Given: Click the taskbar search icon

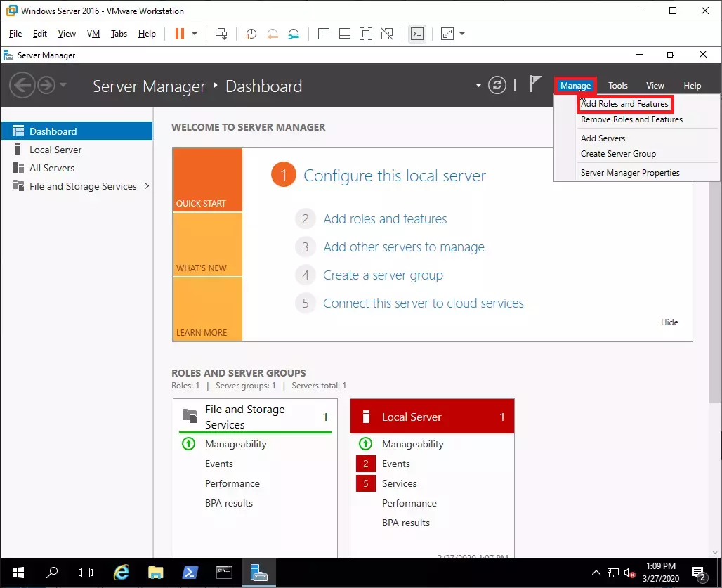Looking at the screenshot, I should pyautogui.click(x=52, y=573).
